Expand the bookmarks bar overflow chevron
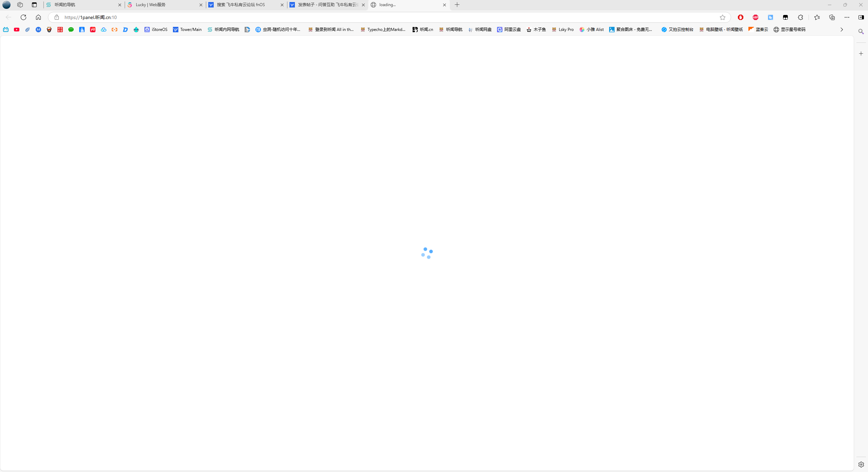The image size is (868, 472). click(842, 30)
